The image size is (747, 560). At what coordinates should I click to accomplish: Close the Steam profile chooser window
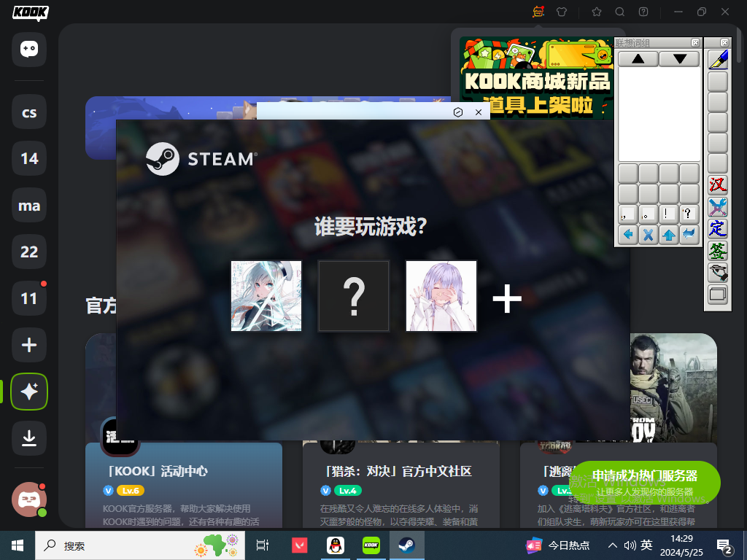coord(479,112)
